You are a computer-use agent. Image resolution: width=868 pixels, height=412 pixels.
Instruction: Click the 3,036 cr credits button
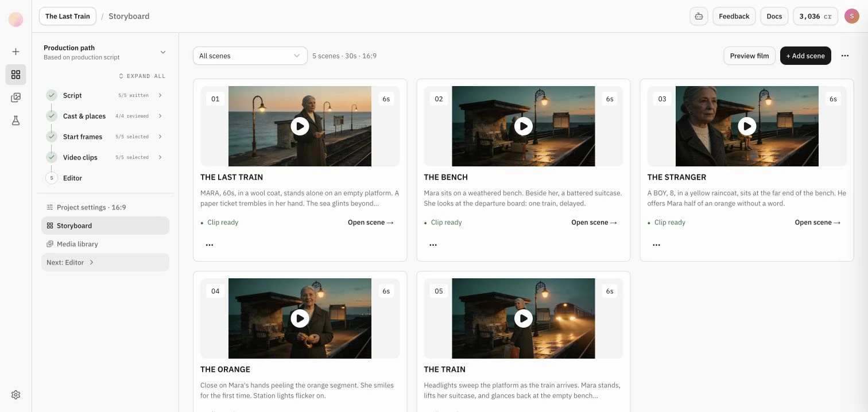tap(815, 16)
